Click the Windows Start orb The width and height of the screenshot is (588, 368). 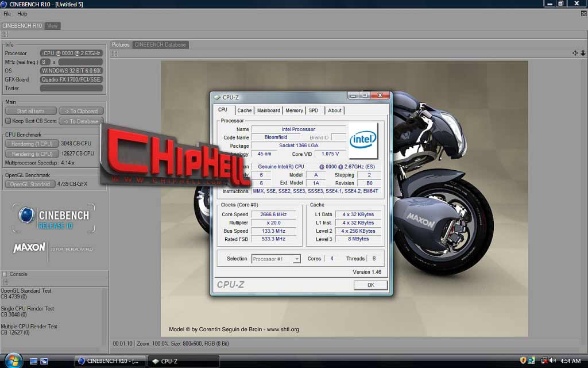pyautogui.click(x=14, y=361)
